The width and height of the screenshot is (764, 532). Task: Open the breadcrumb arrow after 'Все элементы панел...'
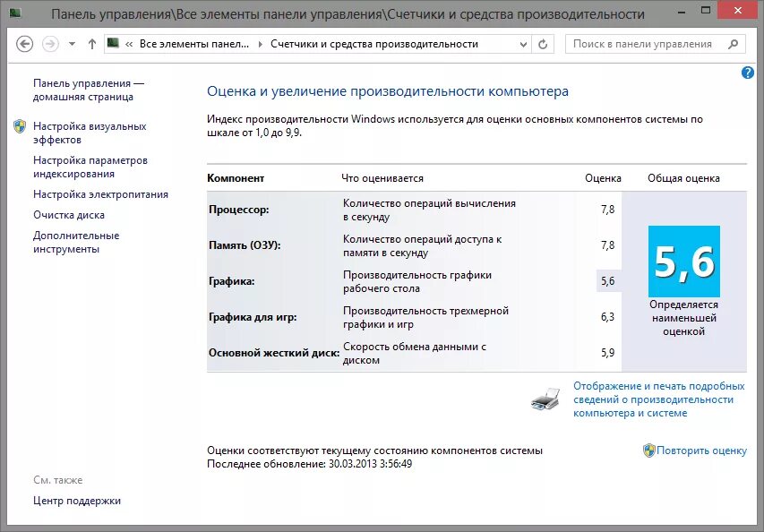pos(260,45)
